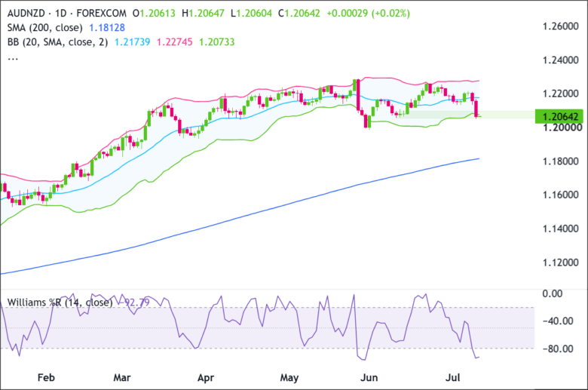Click the 1.18000 price axis label
Image resolution: width=588 pixels, height=390 pixels.
pos(561,161)
